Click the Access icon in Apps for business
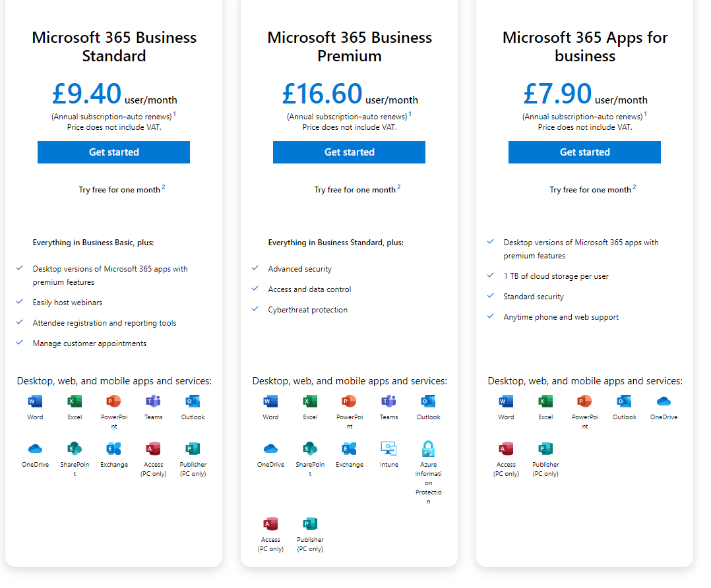711x588 pixels. coord(506,449)
